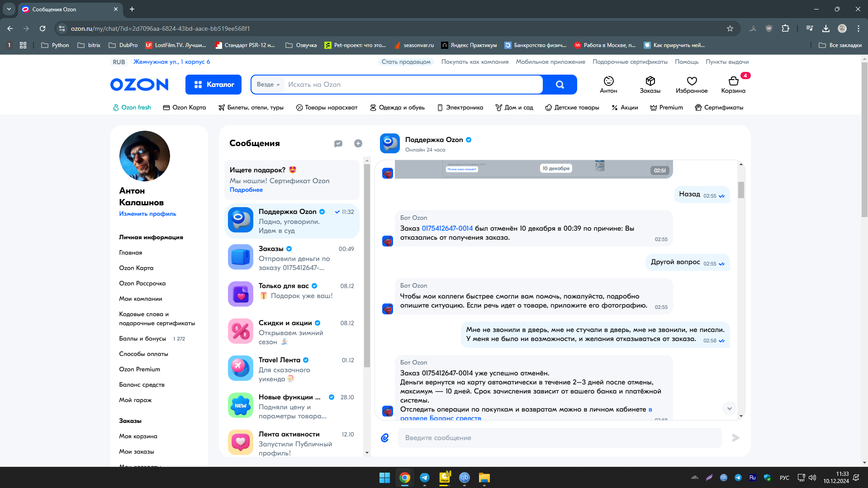This screenshot has width=868, height=488.
Task: Click the messages list scrollbar
Action: (x=367, y=265)
